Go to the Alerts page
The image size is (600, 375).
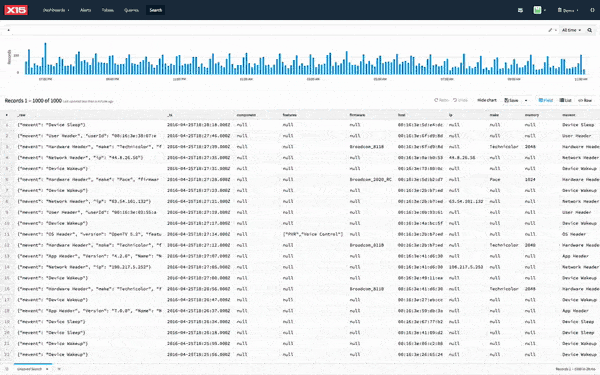[85, 10]
